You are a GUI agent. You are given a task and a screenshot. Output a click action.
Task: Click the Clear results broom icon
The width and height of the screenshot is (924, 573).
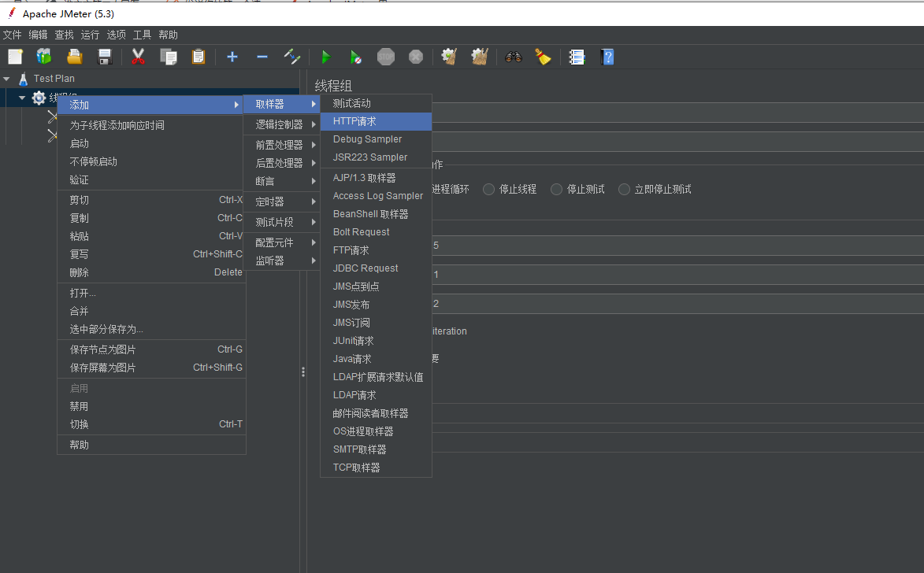tap(449, 57)
